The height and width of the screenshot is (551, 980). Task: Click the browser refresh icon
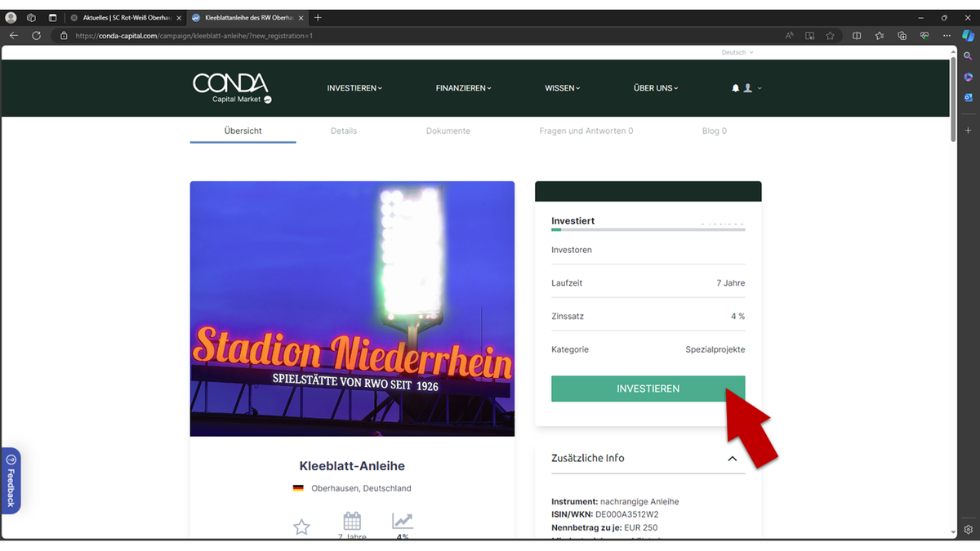36,36
